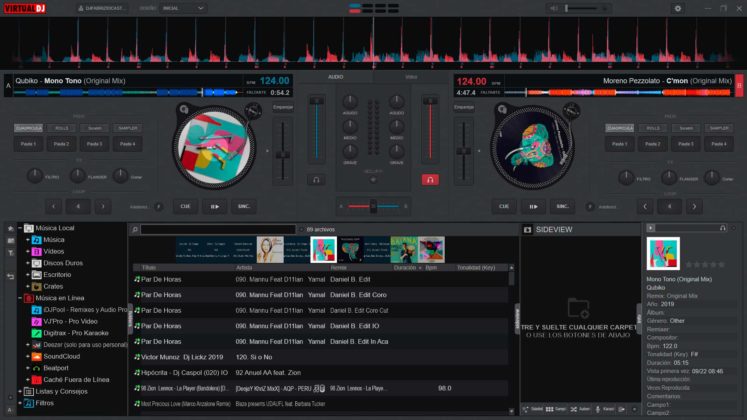Toggle the right deck loop of 4

click(669, 206)
